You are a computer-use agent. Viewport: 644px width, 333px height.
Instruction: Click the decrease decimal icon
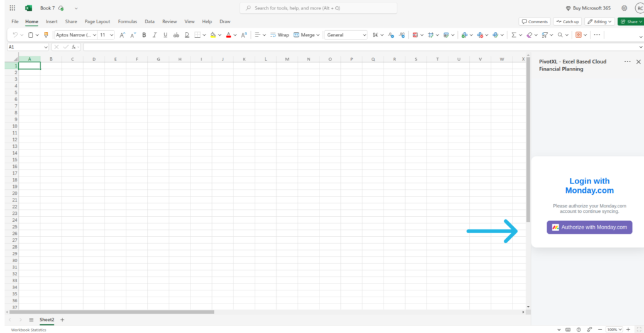391,35
